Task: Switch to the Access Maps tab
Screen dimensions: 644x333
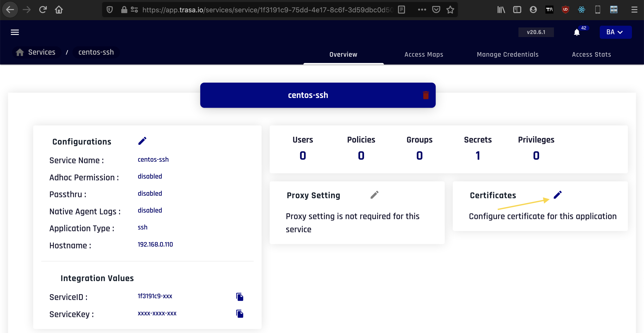Action: tap(424, 54)
